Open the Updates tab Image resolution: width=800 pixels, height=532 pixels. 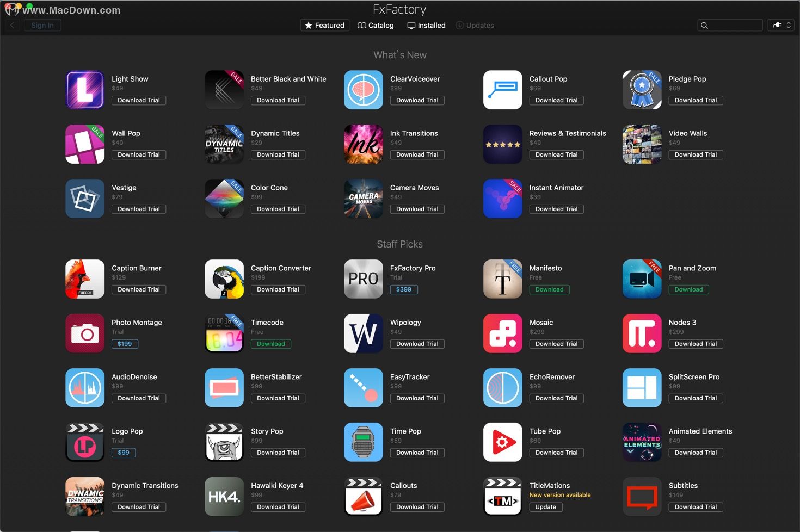(x=475, y=26)
